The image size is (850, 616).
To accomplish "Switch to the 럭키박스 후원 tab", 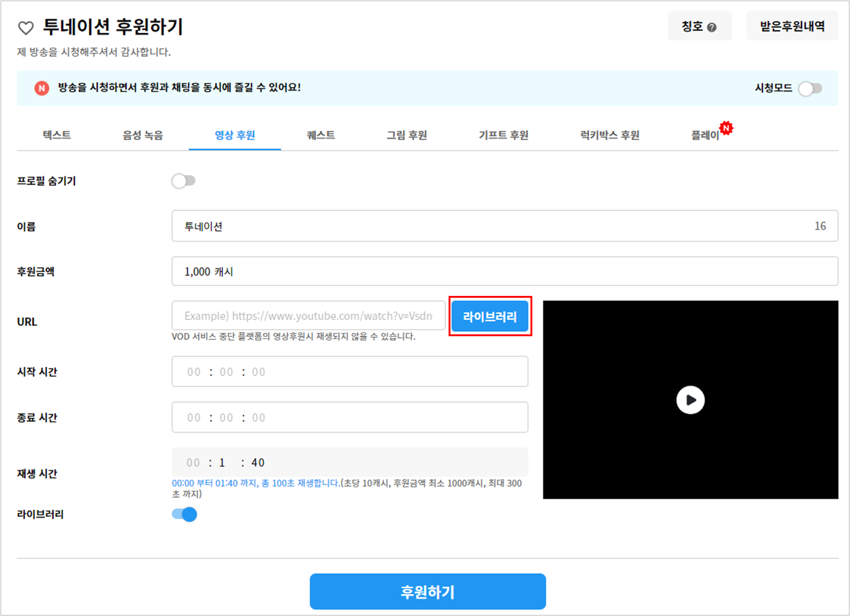I will point(610,135).
